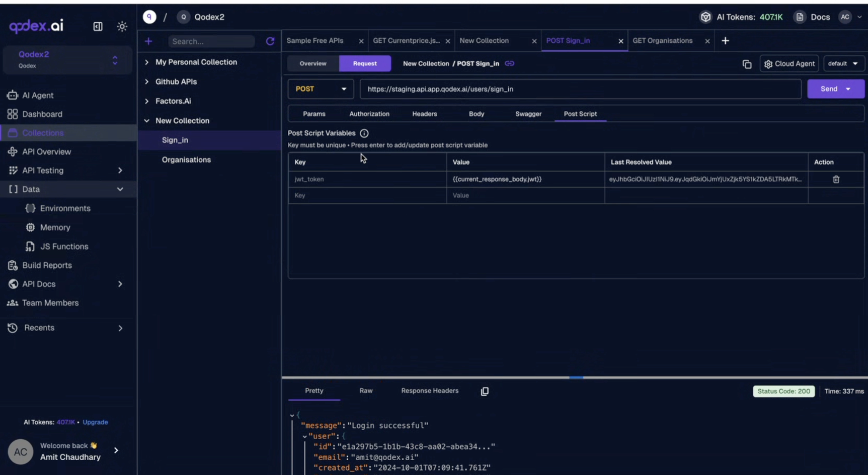Viewport: 868px width, 475px height.
Task: Click the duplicate request copy icon
Action: [747, 64]
